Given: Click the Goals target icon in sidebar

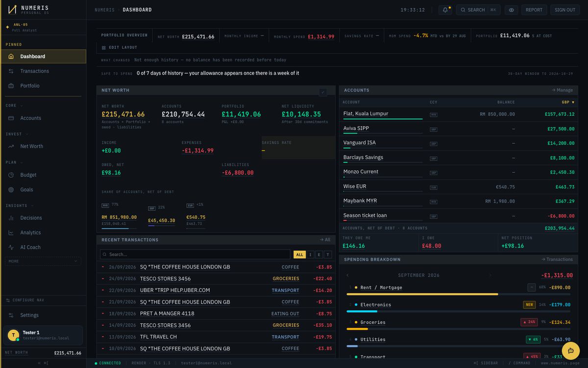Looking at the screenshot, I should 11,190.
